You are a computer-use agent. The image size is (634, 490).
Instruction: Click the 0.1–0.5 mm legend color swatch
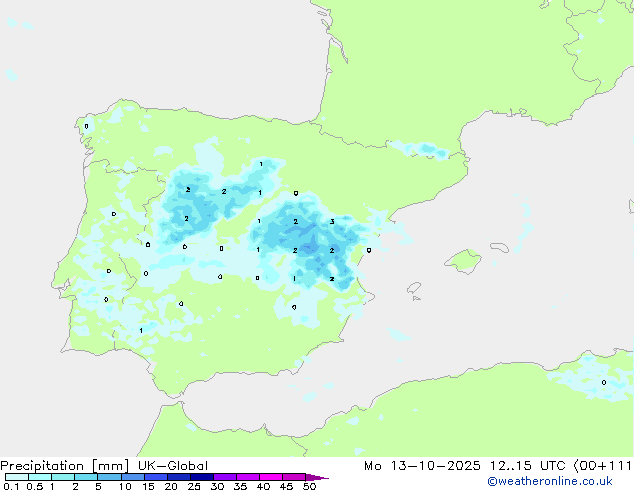click(x=17, y=477)
